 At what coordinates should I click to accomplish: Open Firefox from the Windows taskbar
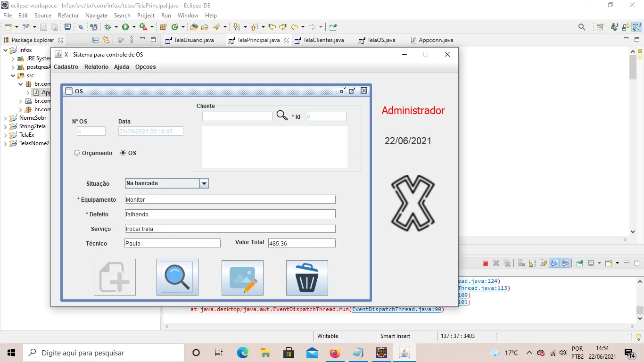point(335,353)
